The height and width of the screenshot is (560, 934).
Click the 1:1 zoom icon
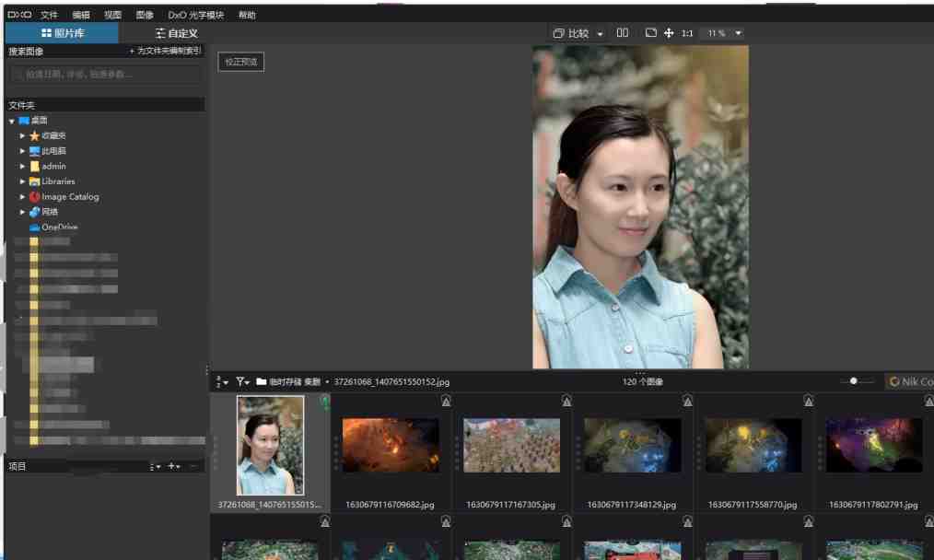click(x=685, y=32)
